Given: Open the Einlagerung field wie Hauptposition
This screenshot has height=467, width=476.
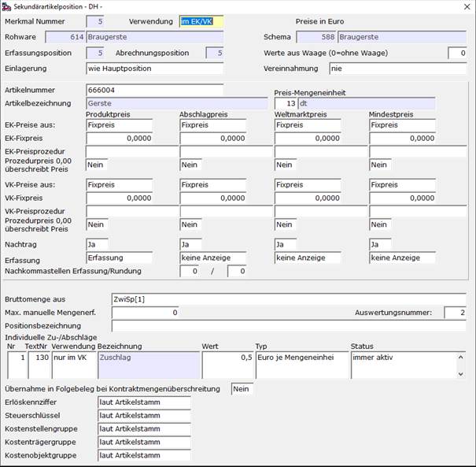Looking at the screenshot, I should click(x=154, y=69).
